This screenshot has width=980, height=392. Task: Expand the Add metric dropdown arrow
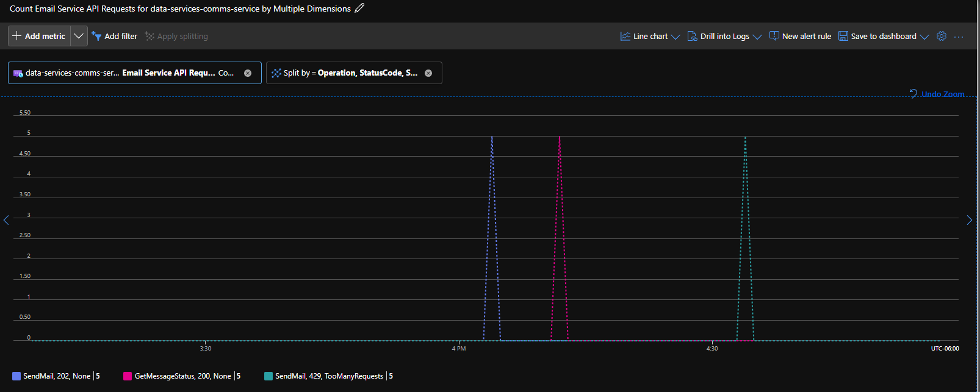(x=79, y=36)
